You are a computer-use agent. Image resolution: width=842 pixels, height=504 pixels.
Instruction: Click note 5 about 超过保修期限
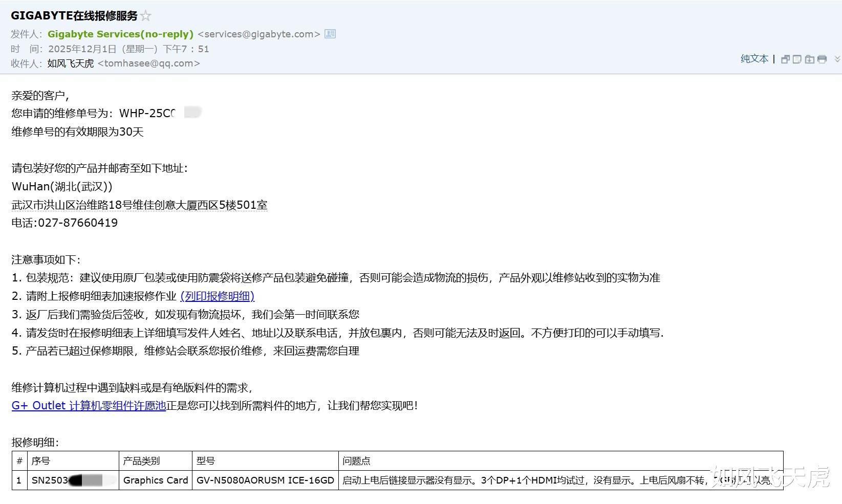click(185, 351)
